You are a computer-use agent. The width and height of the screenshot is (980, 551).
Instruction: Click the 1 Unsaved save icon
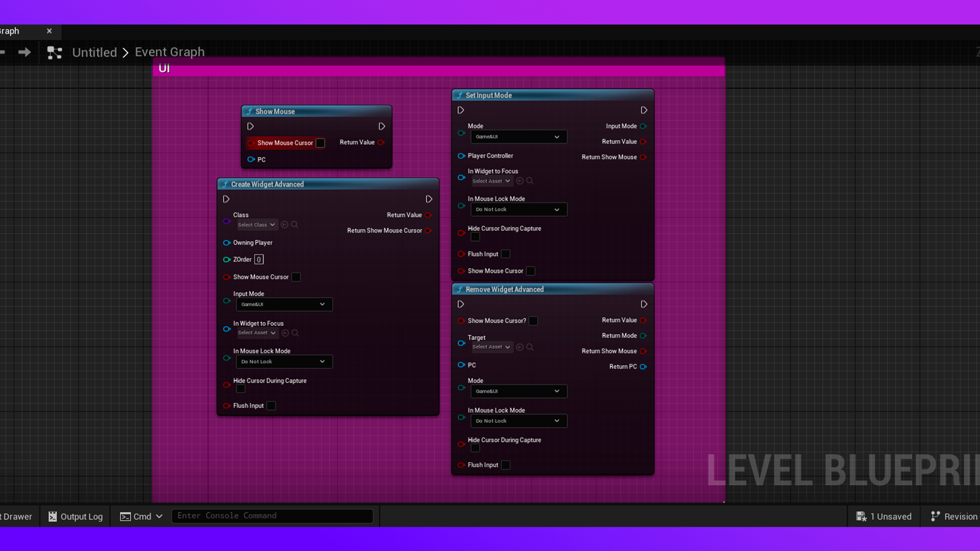coord(862,516)
